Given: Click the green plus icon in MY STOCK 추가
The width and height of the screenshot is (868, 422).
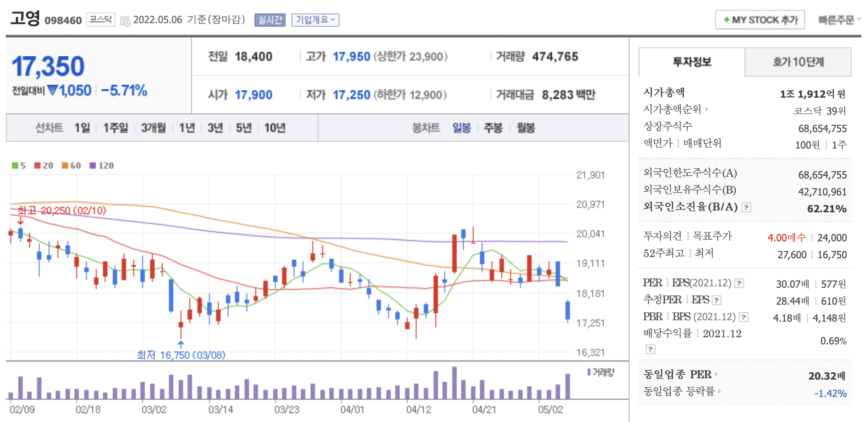Looking at the screenshot, I should click(726, 20).
